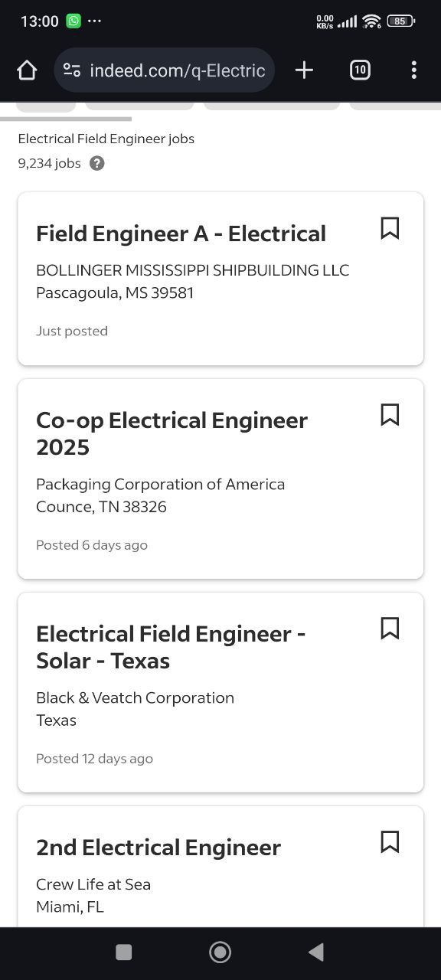The width and height of the screenshot is (441, 980).
Task: Click the help icon beside 9,234 jobs
Action: 96,163
